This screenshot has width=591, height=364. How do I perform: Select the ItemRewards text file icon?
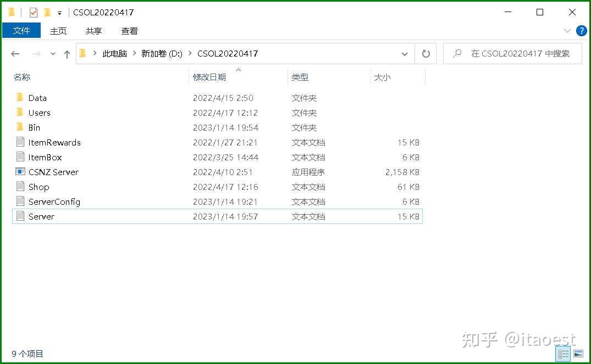(x=20, y=142)
